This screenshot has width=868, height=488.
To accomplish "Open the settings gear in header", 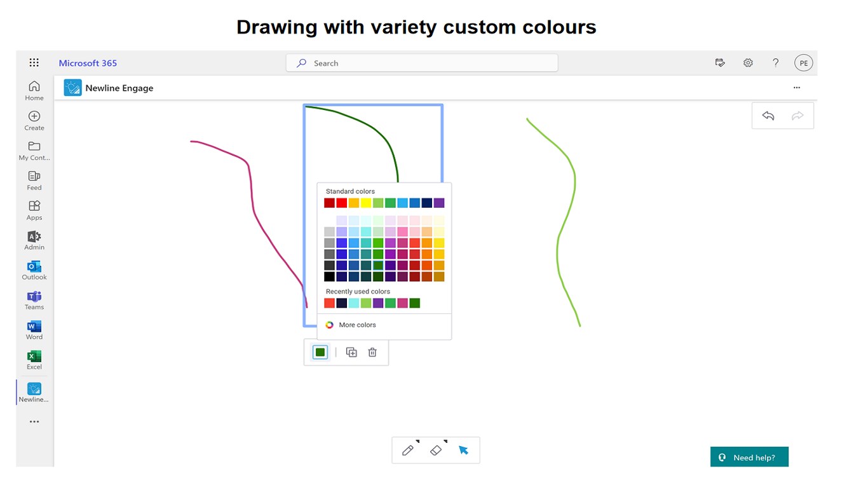I will point(748,63).
